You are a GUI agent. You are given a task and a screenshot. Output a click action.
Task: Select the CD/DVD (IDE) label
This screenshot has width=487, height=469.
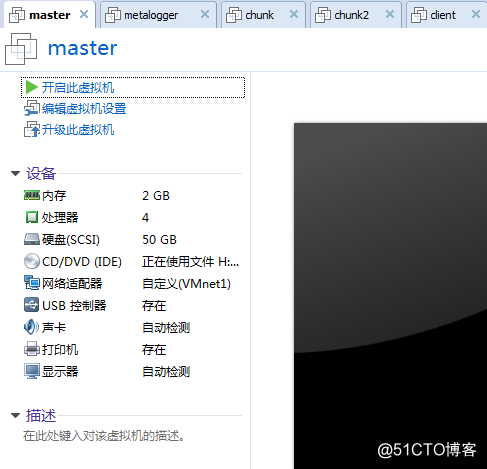(x=82, y=262)
